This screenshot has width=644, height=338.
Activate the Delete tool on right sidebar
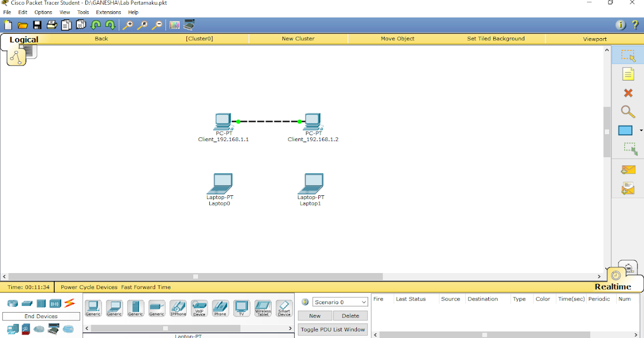(628, 92)
